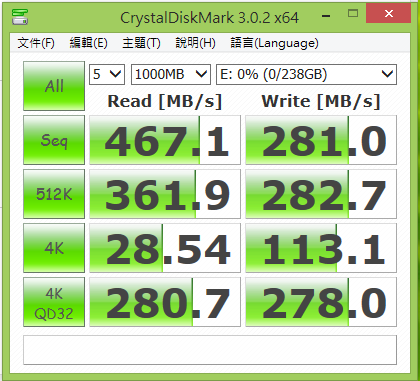Maximize the CrystalDiskMark window
This screenshot has width=420, height=381.
coord(353,14)
